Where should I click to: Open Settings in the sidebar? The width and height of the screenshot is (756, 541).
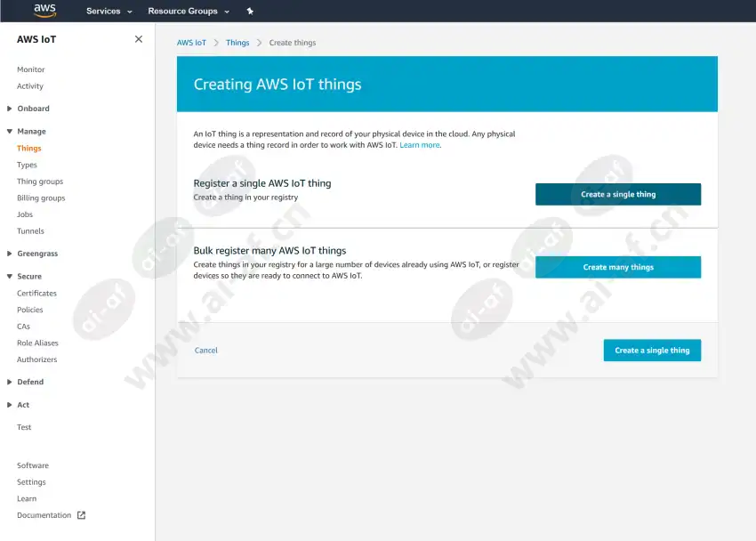click(x=31, y=482)
